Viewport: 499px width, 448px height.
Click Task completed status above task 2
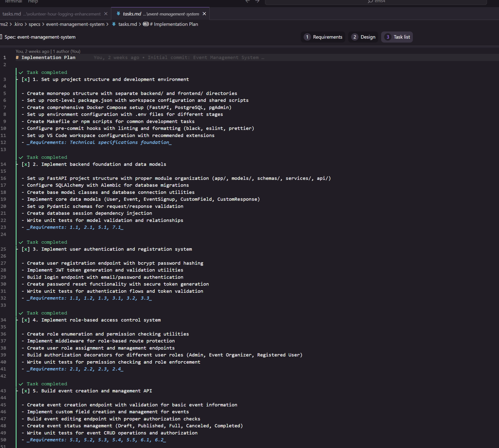47,157
